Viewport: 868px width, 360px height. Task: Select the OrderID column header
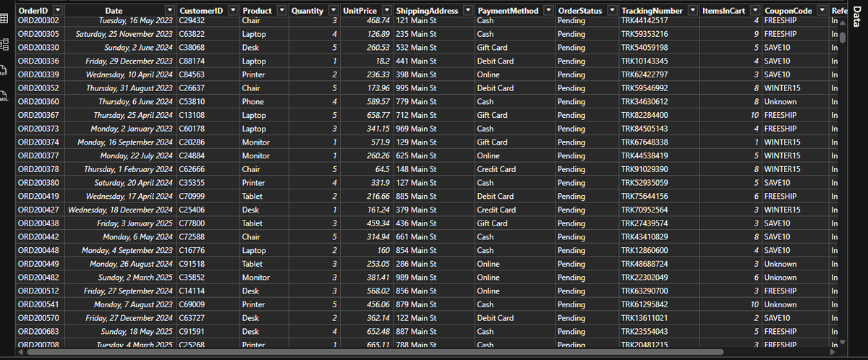pos(33,11)
